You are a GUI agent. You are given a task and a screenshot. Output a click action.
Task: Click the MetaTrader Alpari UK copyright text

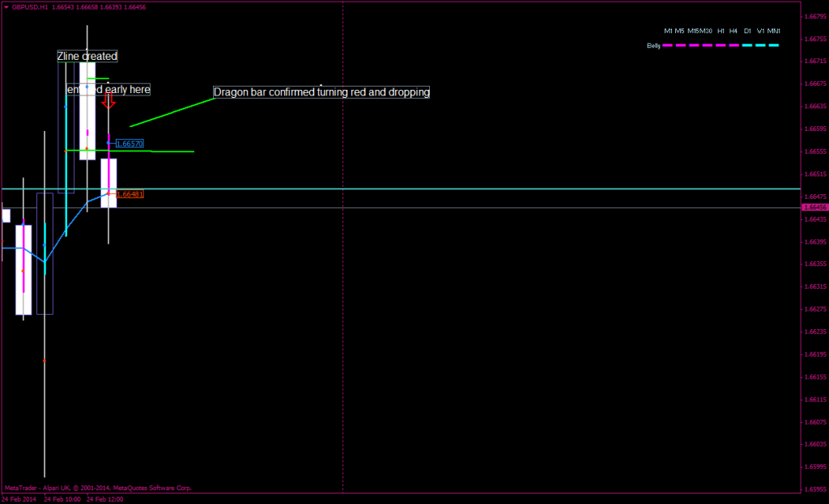(x=98, y=488)
